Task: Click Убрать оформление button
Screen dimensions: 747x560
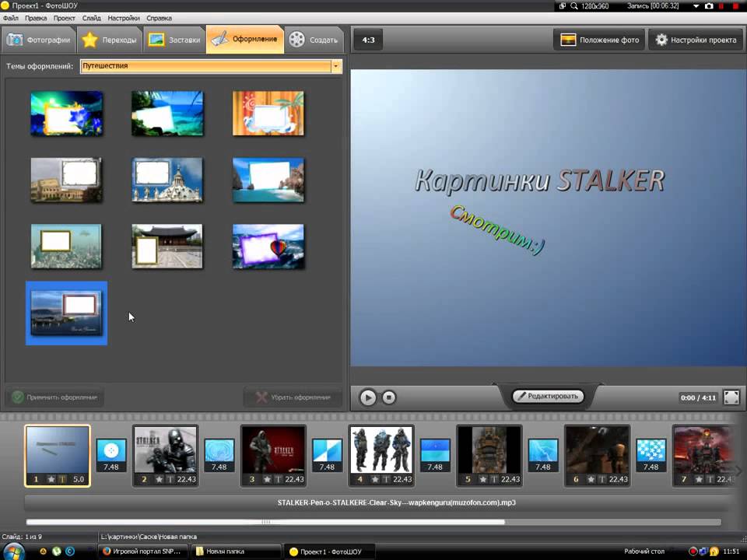Action: point(293,397)
